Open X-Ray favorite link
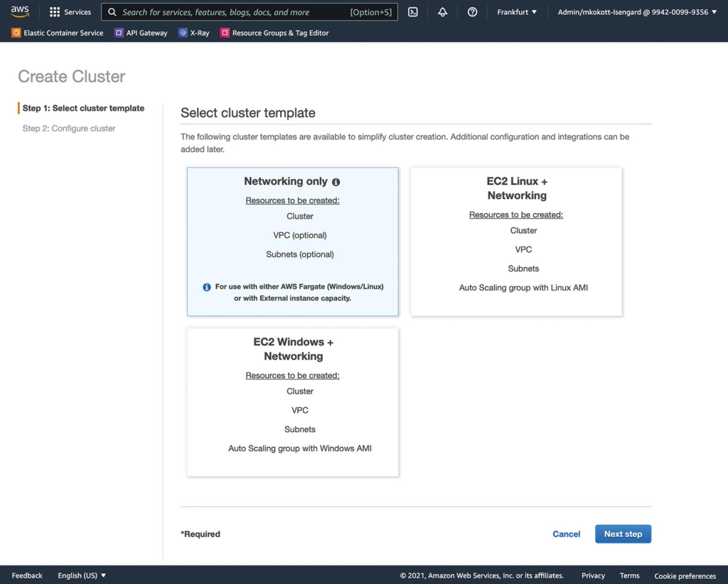This screenshot has height=584, width=728. 200,33
